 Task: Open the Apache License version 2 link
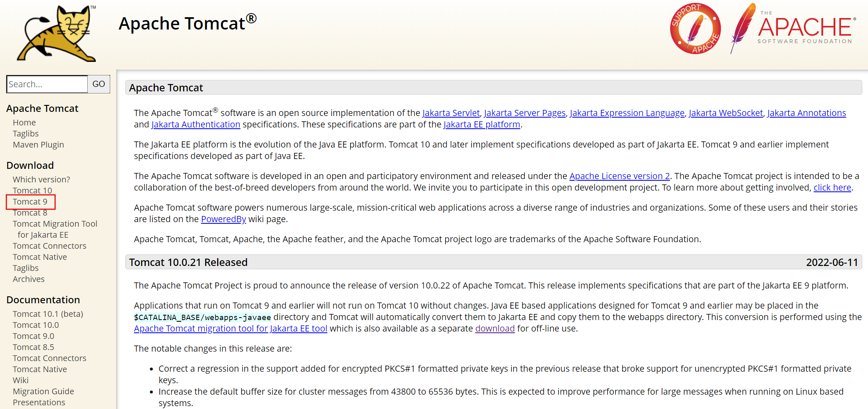click(x=620, y=176)
